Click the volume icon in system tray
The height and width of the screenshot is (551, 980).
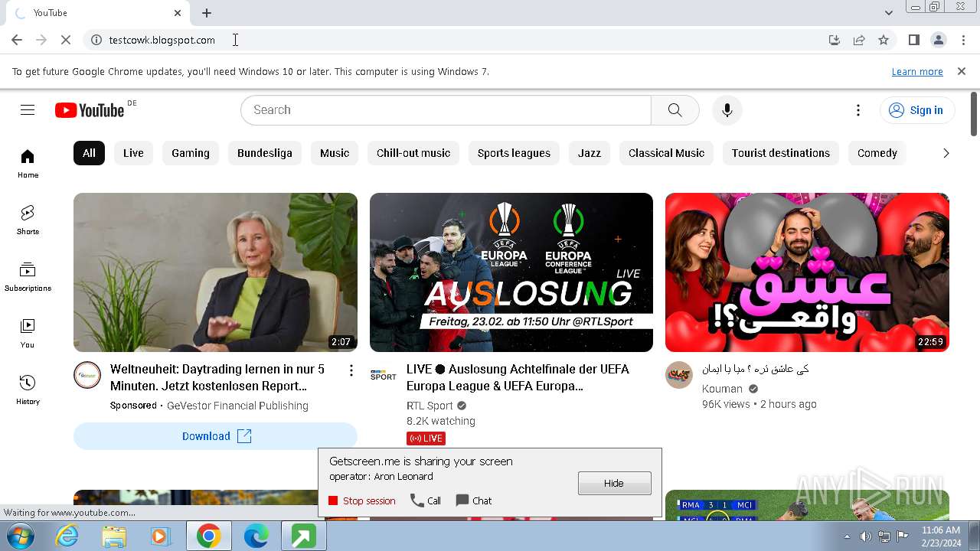(865, 536)
